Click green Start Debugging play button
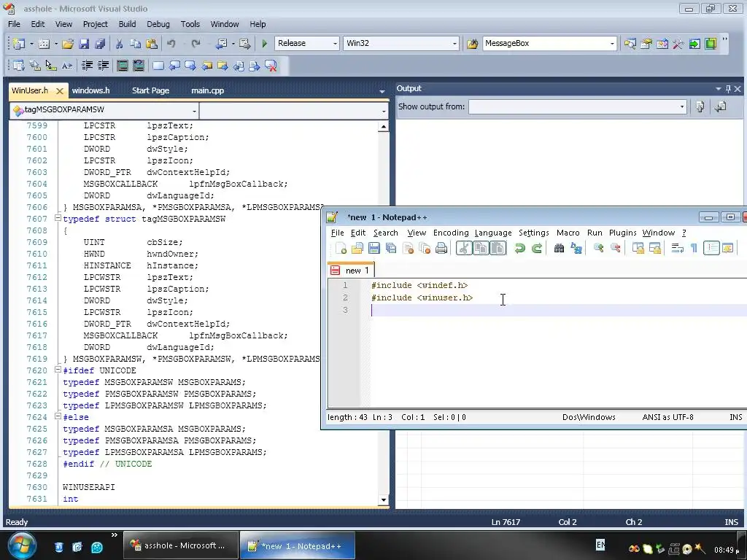The width and height of the screenshot is (747, 560). (x=265, y=43)
